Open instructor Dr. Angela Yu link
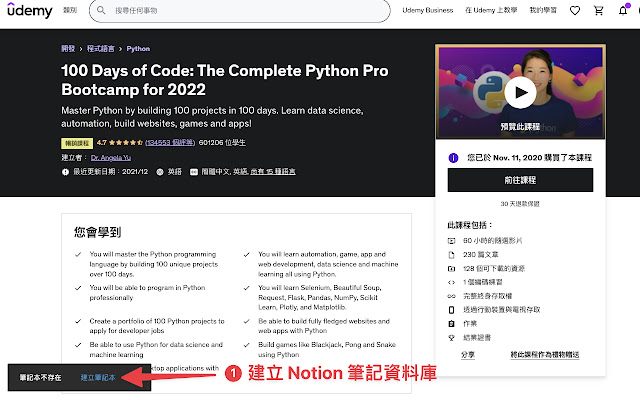640x400 pixels. pyautogui.click(x=111, y=158)
